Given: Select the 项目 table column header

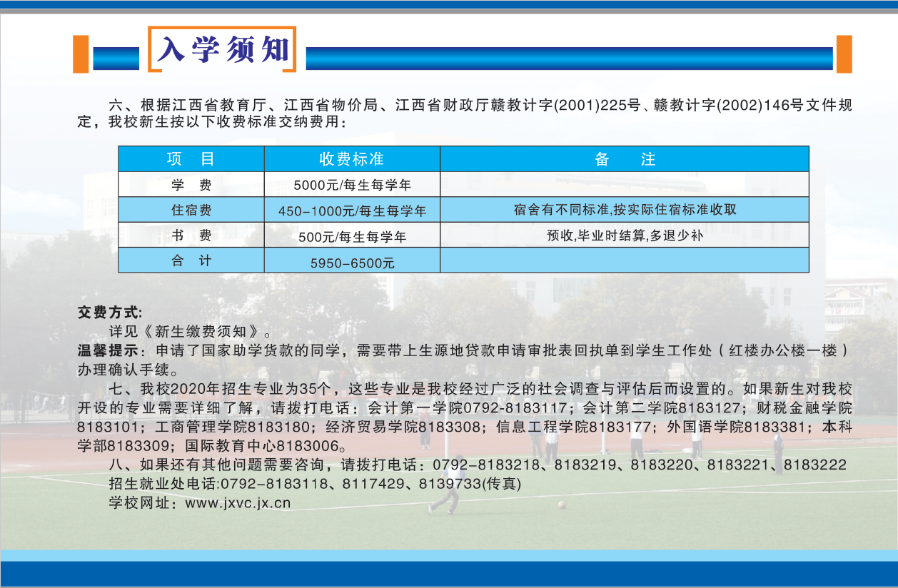Looking at the screenshot, I should [191, 159].
